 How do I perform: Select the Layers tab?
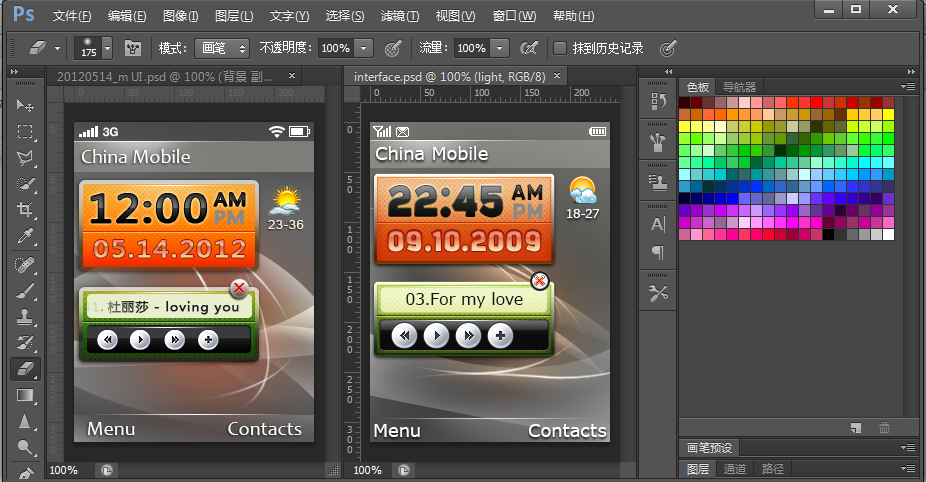click(697, 469)
